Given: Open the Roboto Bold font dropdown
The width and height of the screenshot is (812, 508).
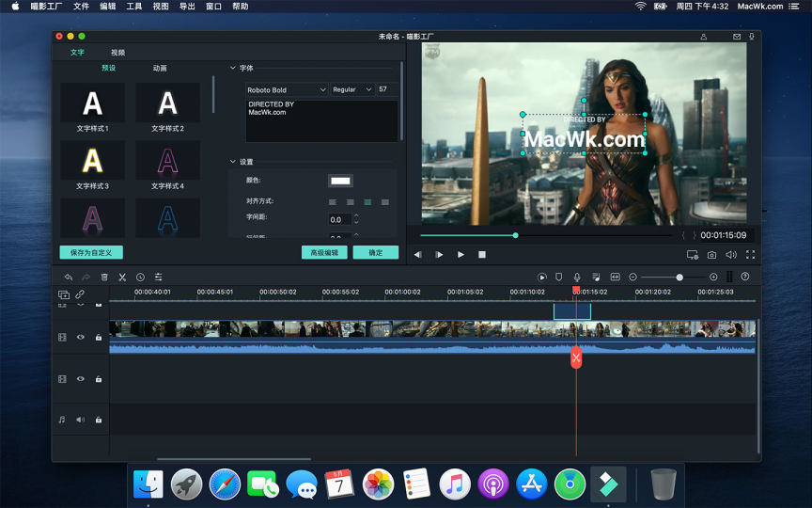Looking at the screenshot, I should click(x=287, y=89).
